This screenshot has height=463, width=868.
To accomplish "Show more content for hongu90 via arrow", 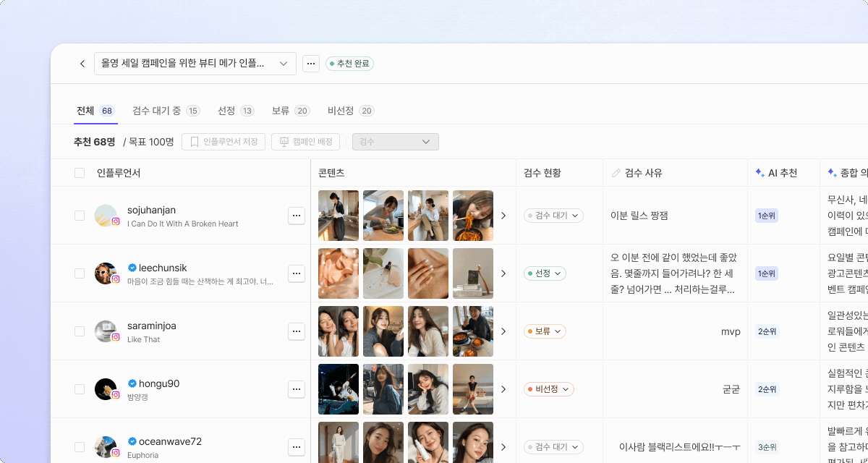I will 503,389.
